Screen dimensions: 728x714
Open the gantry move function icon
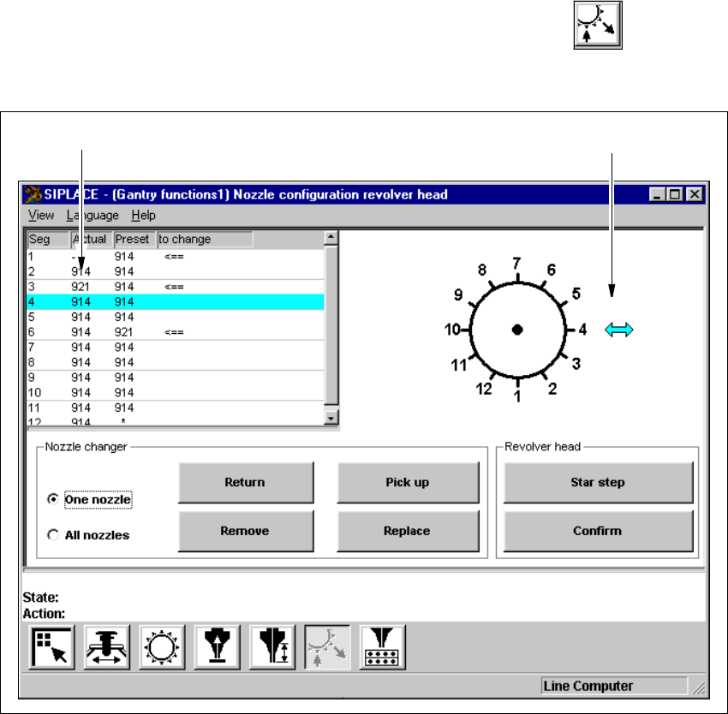point(107,647)
